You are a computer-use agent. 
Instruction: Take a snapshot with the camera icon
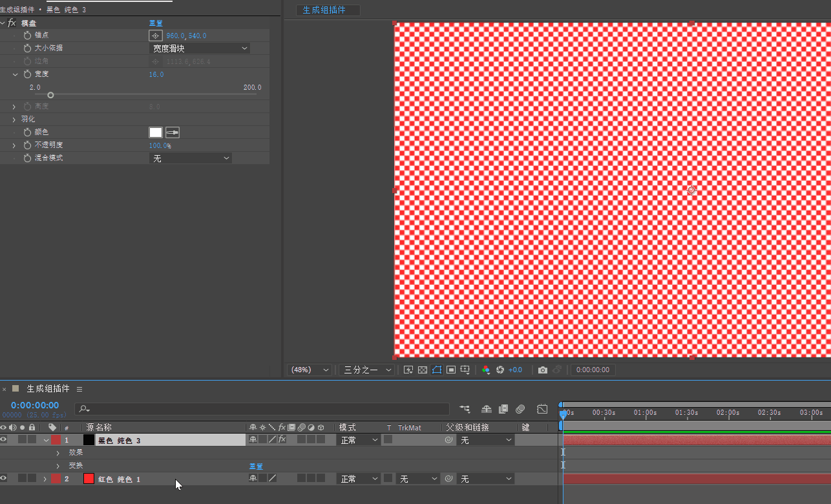coord(543,370)
